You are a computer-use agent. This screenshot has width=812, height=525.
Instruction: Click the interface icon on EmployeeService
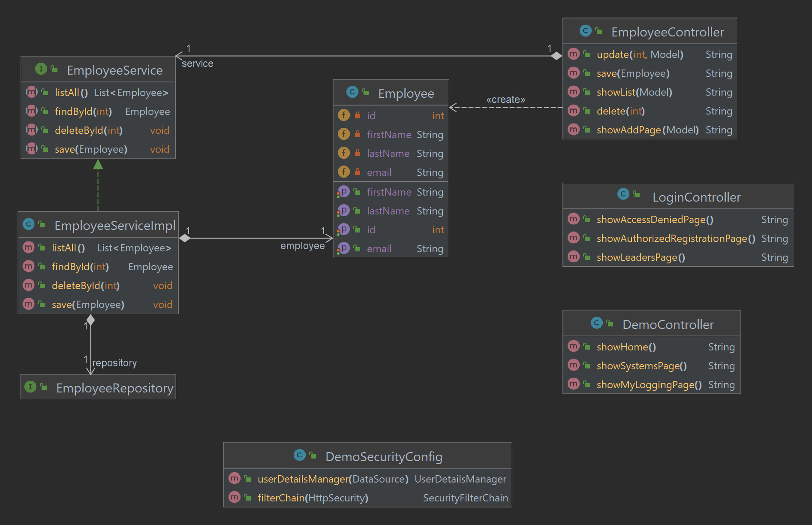tap(41, 69)
